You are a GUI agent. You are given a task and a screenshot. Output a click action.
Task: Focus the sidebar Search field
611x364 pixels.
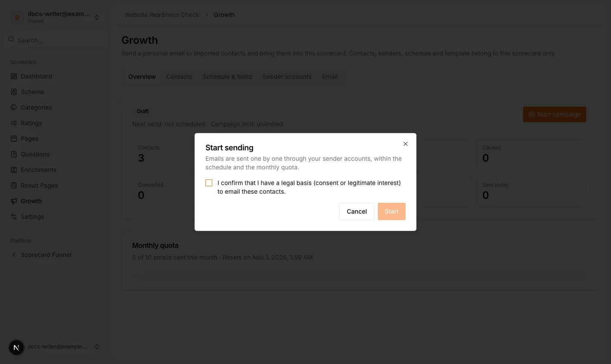56,40
